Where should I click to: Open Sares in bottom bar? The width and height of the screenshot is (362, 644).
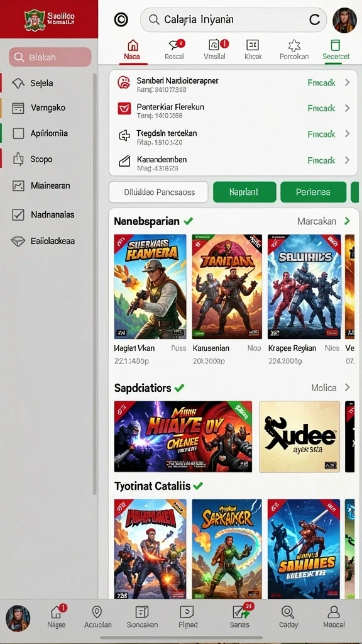[239, 617]
